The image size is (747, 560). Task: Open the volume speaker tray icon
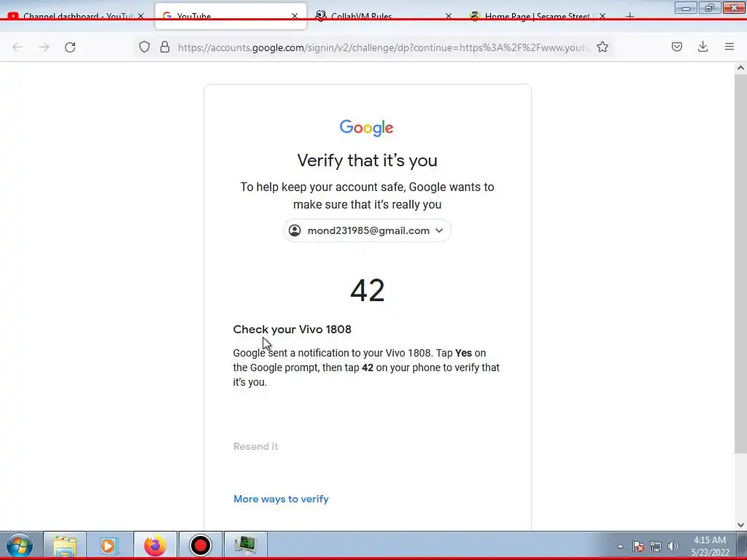[x=673, y=546]
